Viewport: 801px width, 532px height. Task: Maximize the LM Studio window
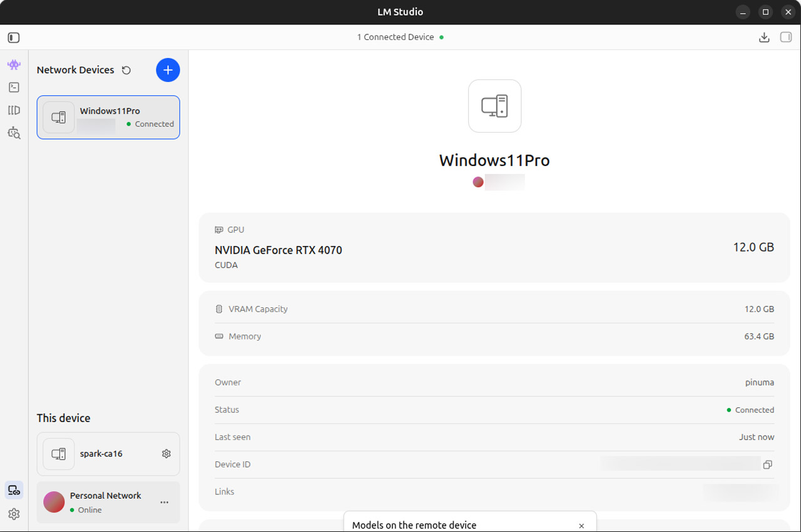pos(765,12)
